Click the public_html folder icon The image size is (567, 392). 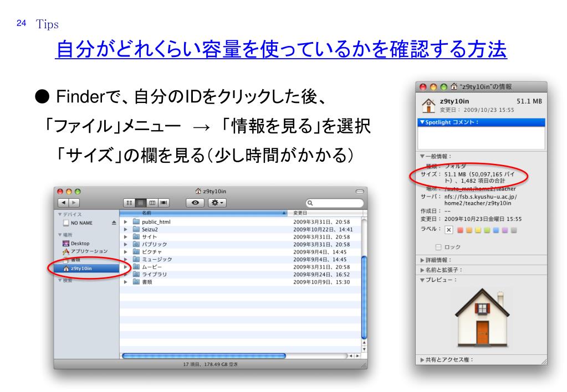[x=136, y=221]
